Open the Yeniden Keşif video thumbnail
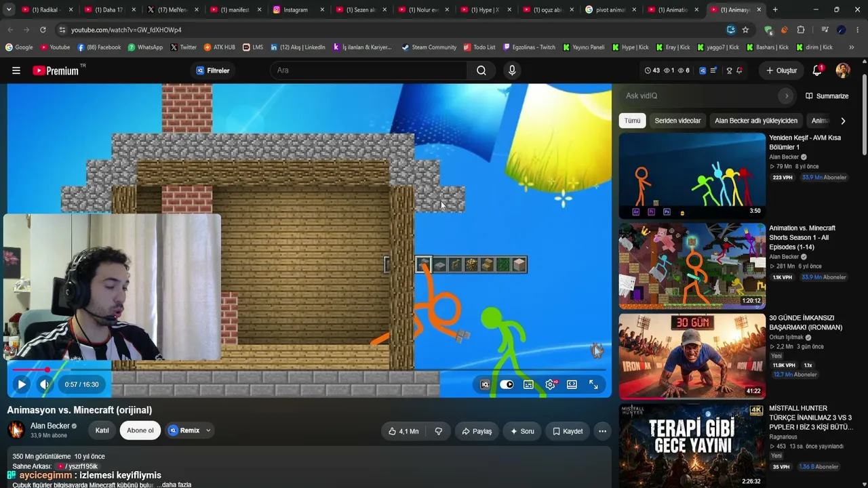 click(692, 176)
